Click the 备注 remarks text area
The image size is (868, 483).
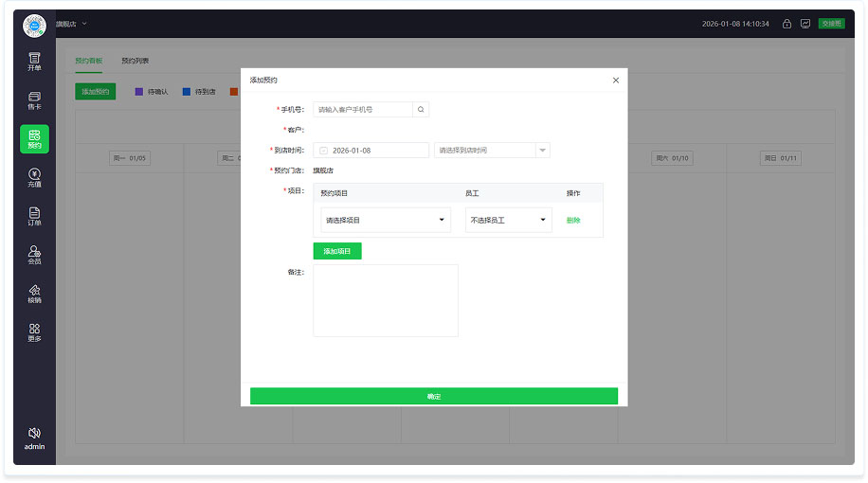coord(386,300)
